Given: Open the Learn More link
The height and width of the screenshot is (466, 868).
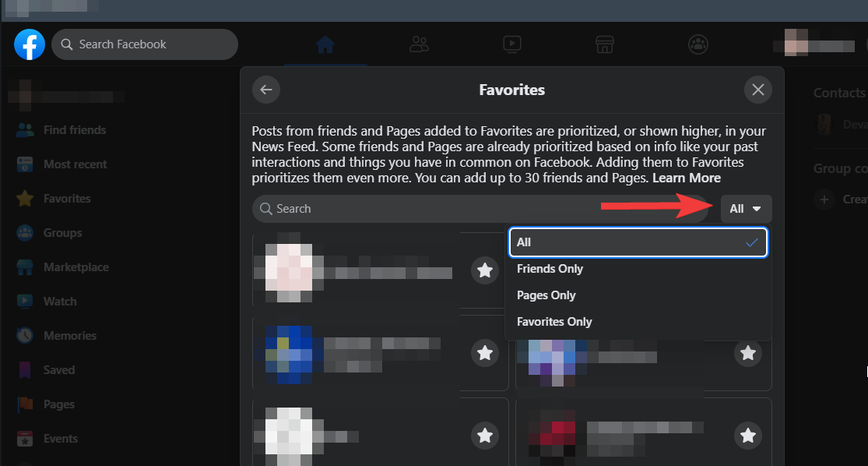Looking at the screenshot, I should point(686,178).
